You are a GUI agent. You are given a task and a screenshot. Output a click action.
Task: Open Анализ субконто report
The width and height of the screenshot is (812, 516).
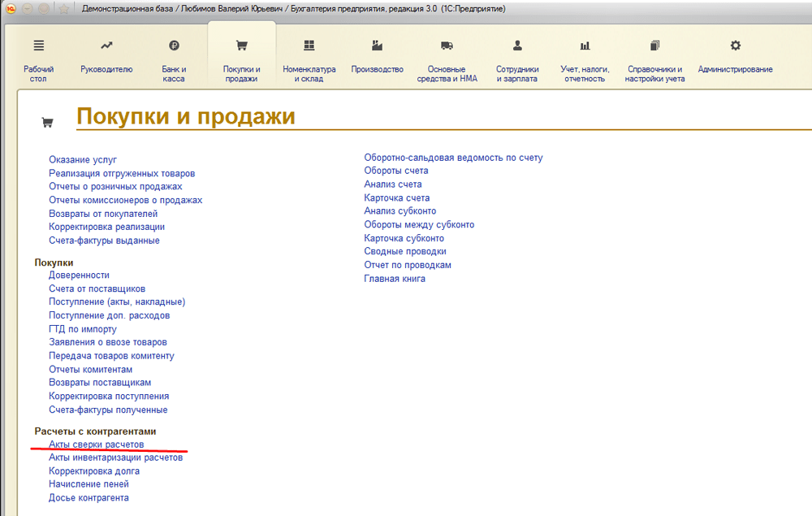point(400,210)
